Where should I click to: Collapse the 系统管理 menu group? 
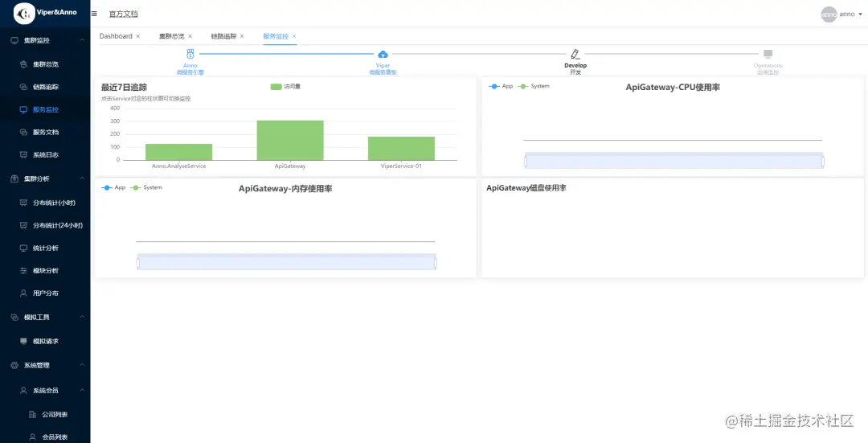click(x=45, y=366)
